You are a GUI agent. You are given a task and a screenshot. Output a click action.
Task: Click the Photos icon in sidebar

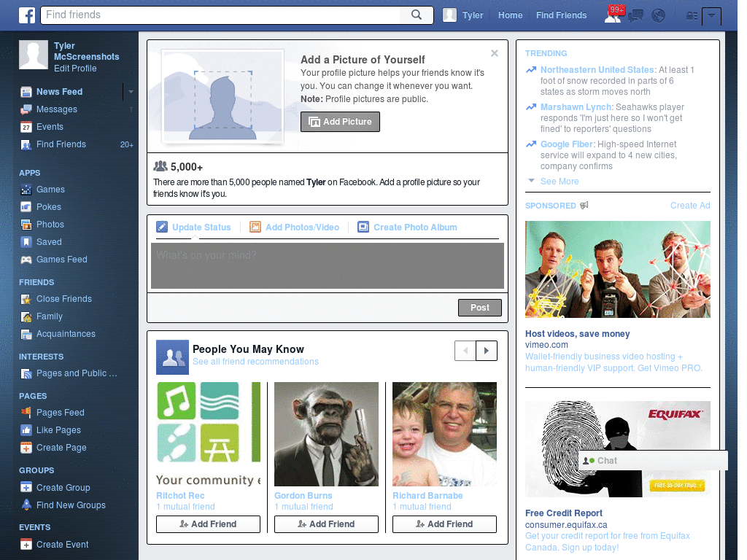tap(26, 225)
